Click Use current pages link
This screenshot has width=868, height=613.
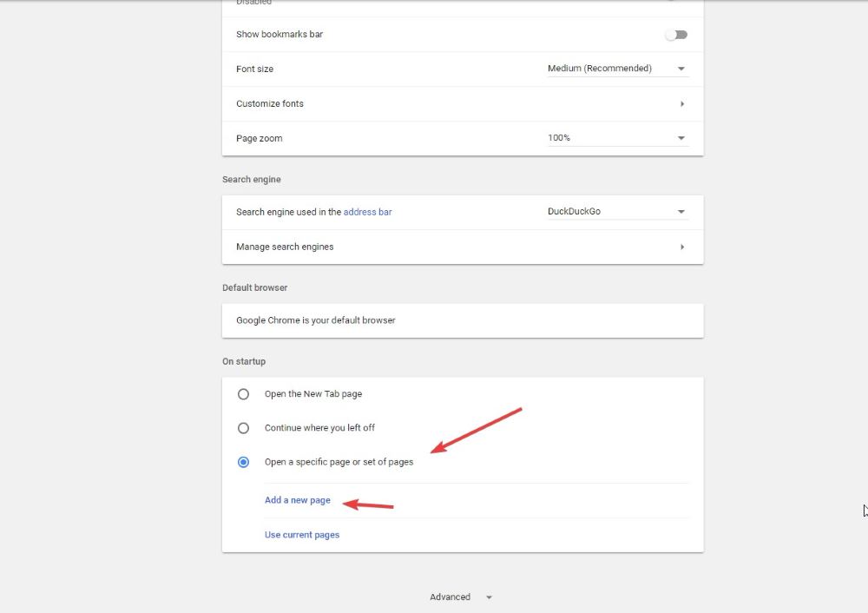click(302, 535)
